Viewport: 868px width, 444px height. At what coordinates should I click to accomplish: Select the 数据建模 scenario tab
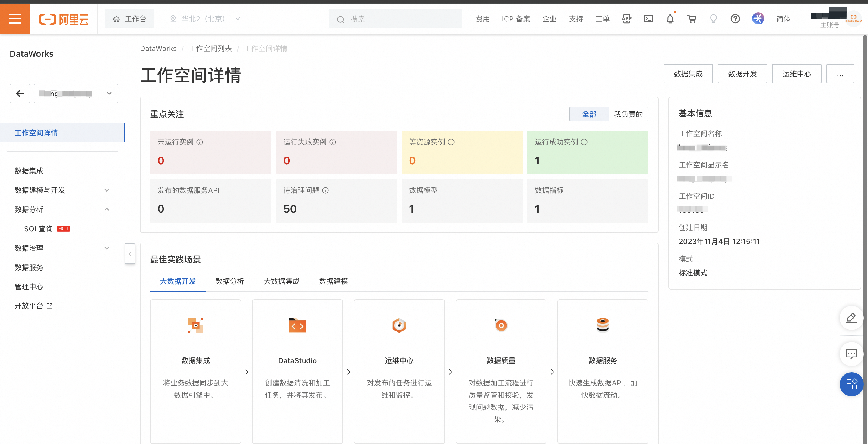pos(333,281)
